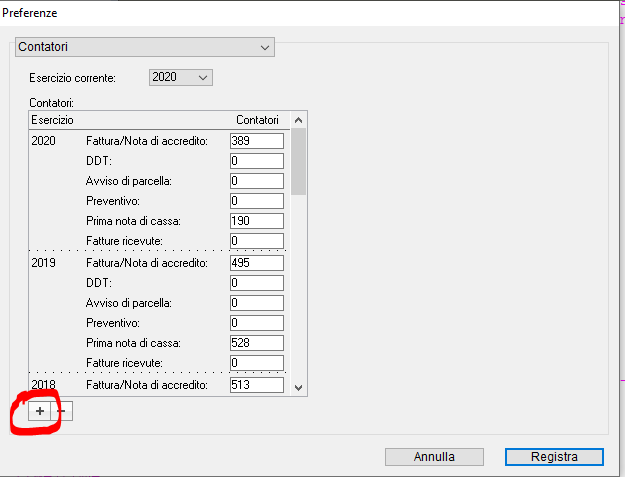Click the 2020 Avviso di parcella field
The height and width of the screenshot is (477, 625).
(x=257, y=181)
